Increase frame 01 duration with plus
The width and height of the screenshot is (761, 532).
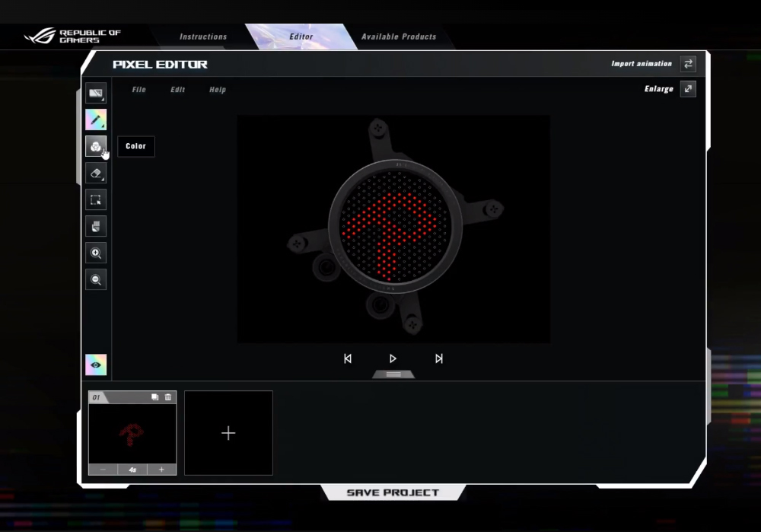161,470
